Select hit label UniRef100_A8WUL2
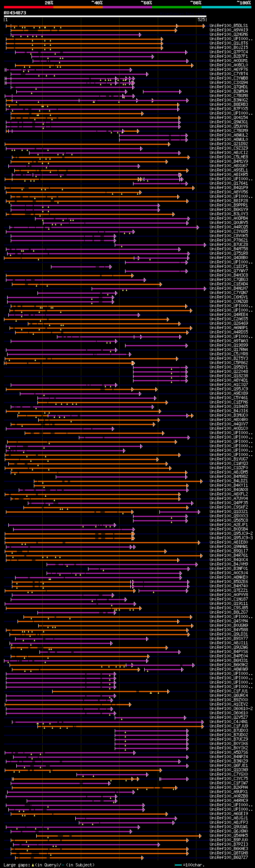 [x=229, y=135]
